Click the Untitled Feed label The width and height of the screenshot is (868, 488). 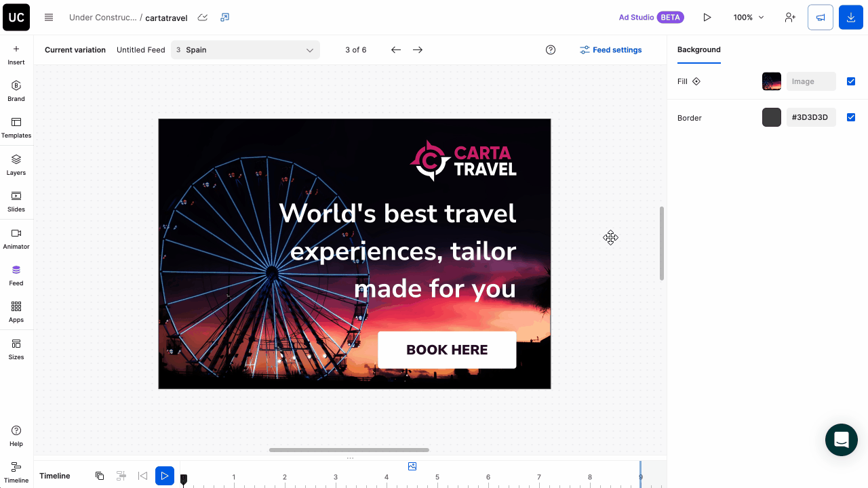(x=140, y=50)
